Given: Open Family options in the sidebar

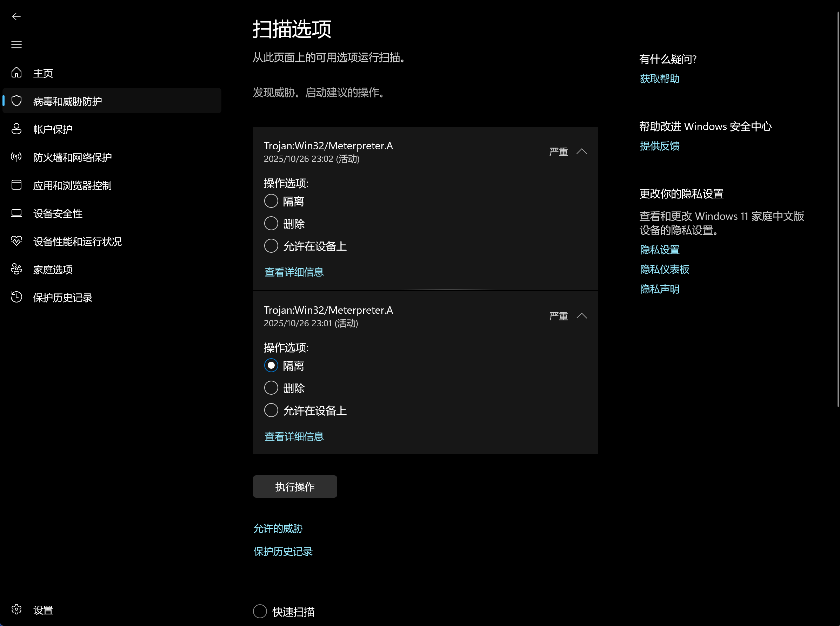Looking at the screenshot, I should pos(53,270).
